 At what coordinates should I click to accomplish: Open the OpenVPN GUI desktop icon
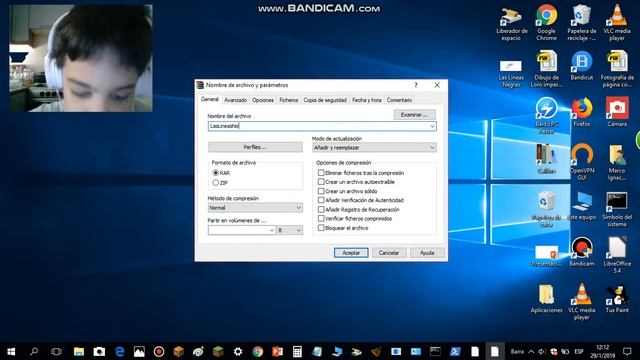[x=582, y=162]
